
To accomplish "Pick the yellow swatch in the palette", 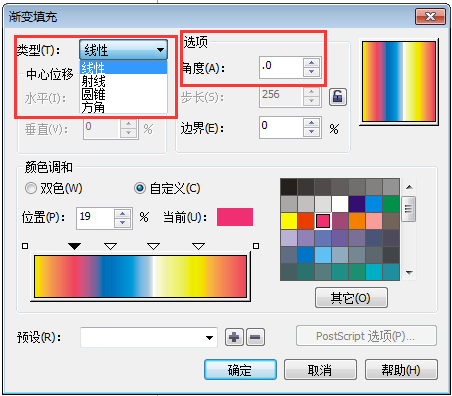I will (289, 221).
